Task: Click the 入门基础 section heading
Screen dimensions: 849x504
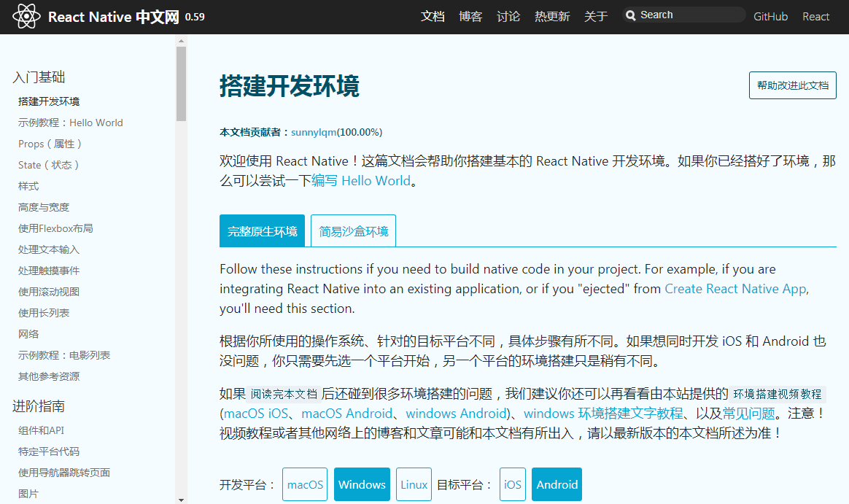Action: (39, 77)
